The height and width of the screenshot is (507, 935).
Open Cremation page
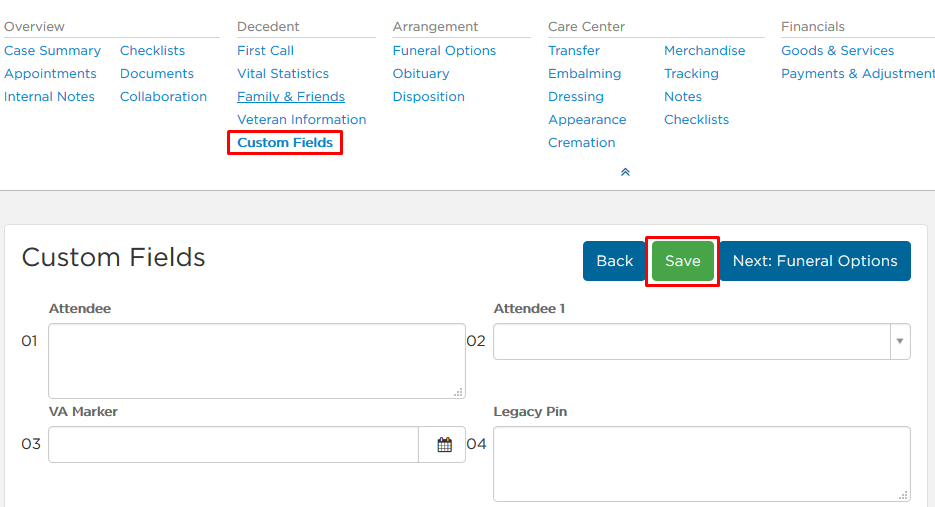pyautogui.click(x=581, y=143)
